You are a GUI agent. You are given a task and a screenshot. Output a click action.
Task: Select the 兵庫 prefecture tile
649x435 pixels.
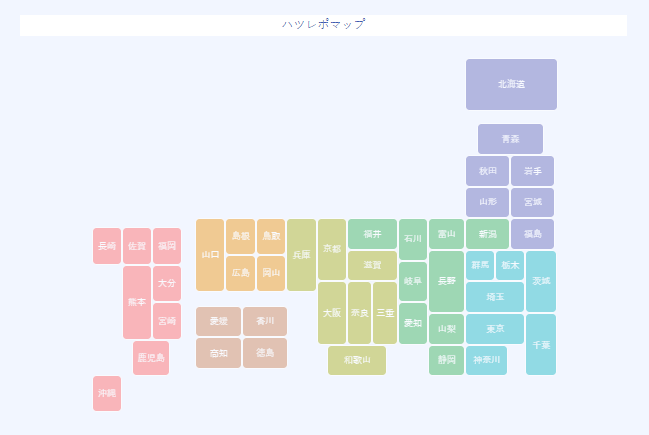301,255
